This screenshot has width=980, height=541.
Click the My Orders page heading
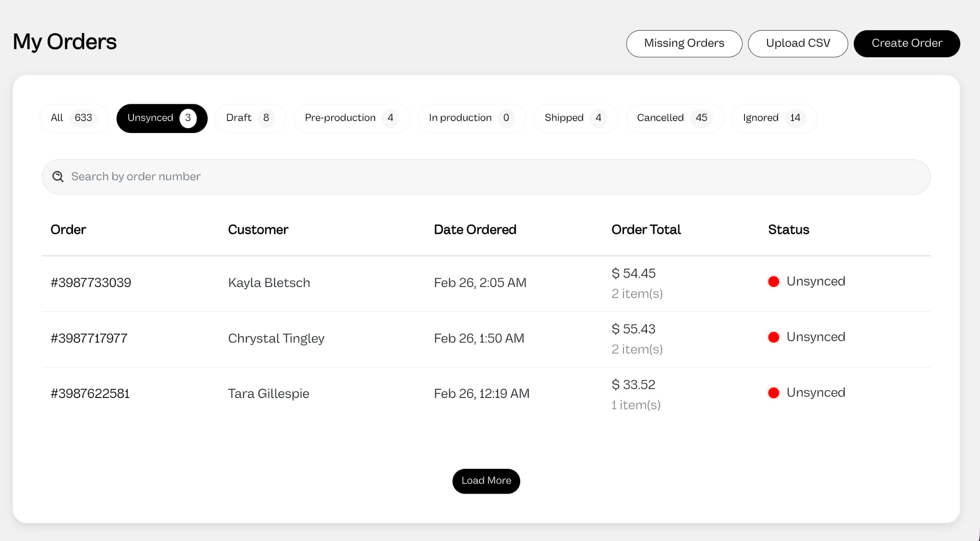click(65, 42)
